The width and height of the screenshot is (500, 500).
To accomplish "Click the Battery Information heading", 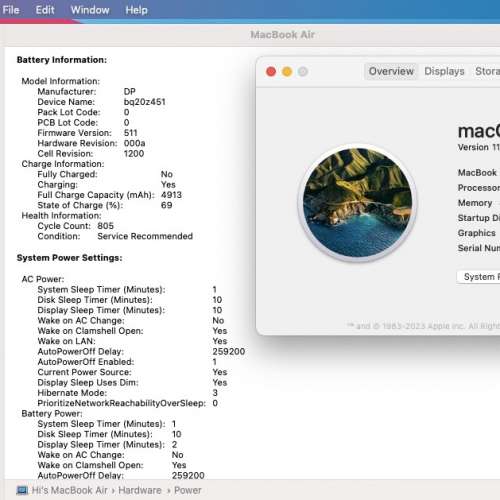I will tap(62, 60).
